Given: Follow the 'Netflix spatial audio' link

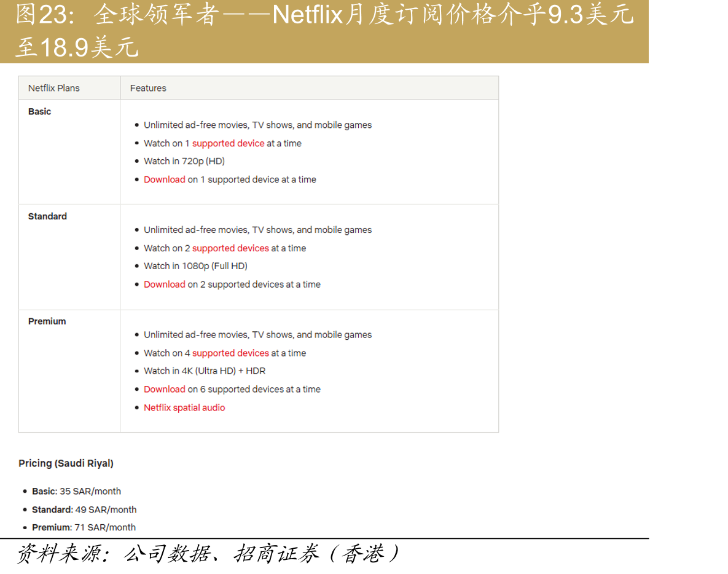Looking at the screenshot, I should (184, 407).
